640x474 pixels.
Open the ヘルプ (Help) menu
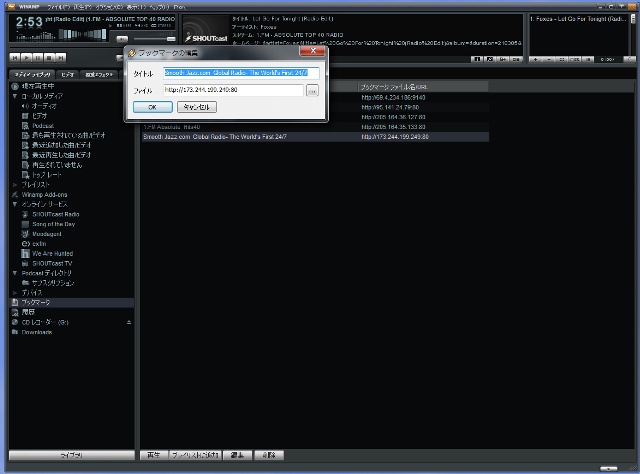pyautogui.click(x=160, y=7)
